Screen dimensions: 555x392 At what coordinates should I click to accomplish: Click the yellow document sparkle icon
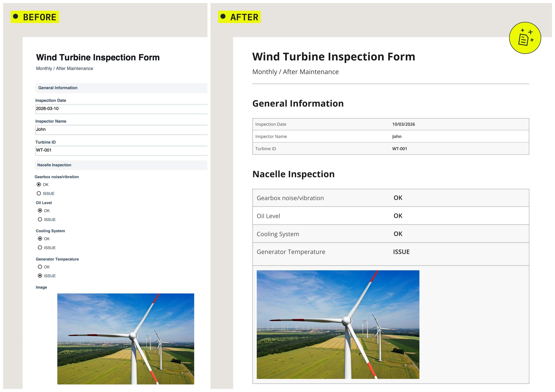pos(525,38)
